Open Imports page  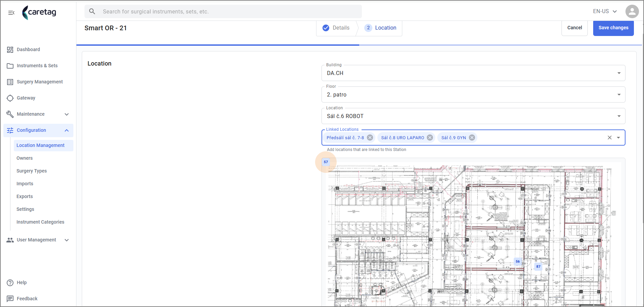pos(25,184)
